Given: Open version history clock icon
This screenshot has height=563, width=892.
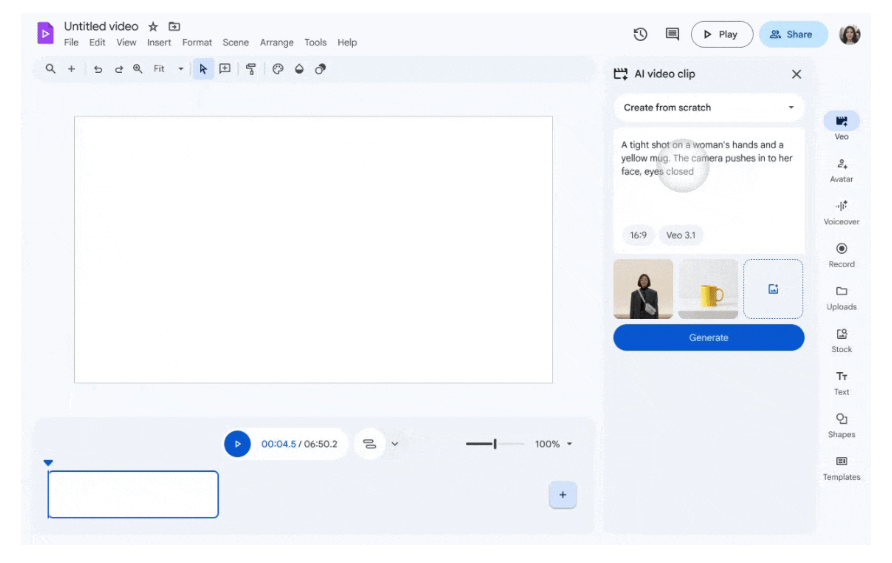Looking at the screenshot, I should click(x=640, y=34).
